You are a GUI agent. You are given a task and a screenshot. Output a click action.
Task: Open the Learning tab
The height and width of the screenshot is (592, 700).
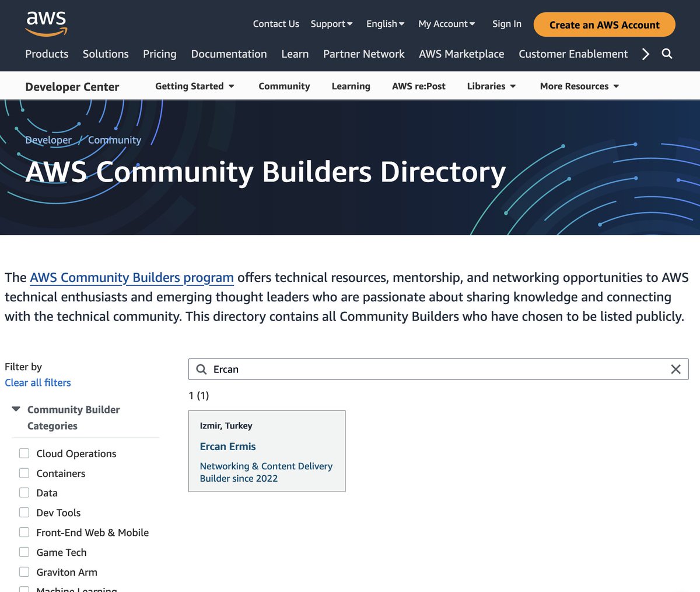[351, 86]
